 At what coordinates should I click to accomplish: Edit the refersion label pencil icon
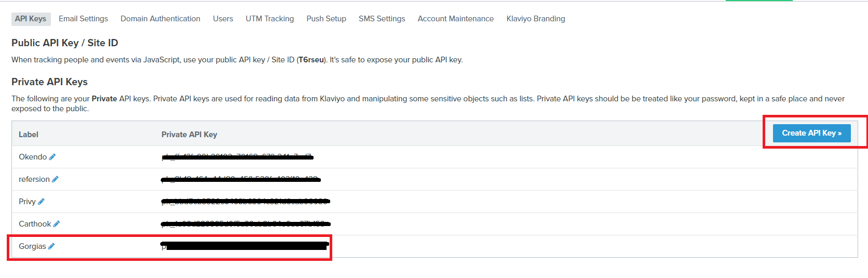(x=56, y=179)
